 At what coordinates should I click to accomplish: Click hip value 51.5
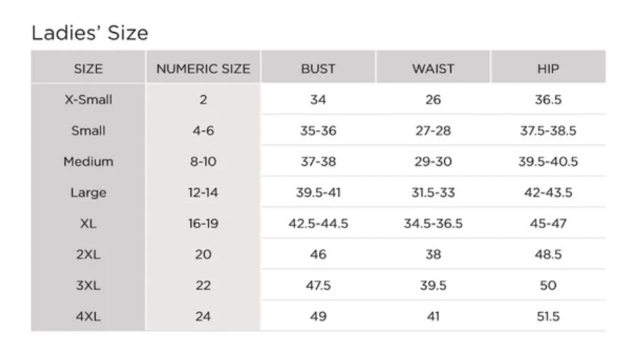coord(548,316)
